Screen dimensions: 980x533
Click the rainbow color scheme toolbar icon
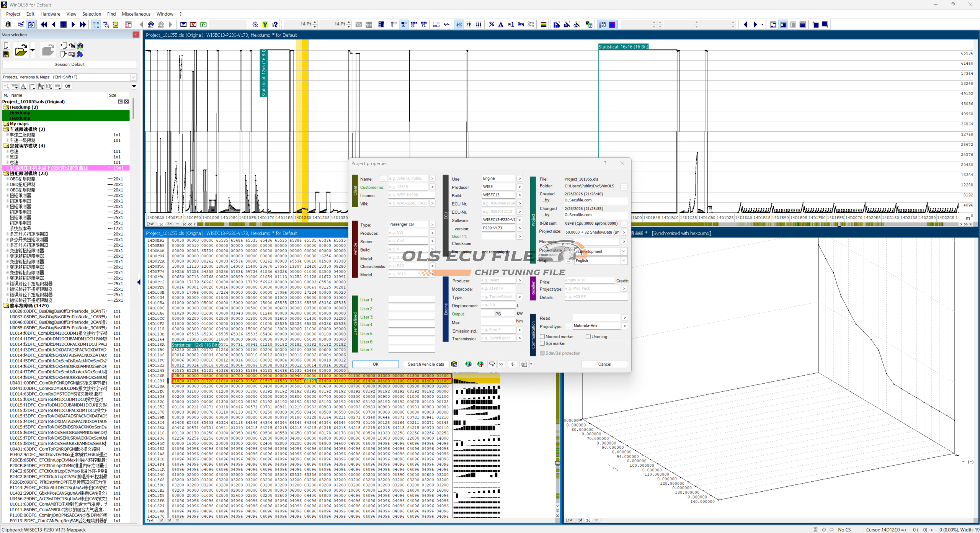(x=543, y=25)
